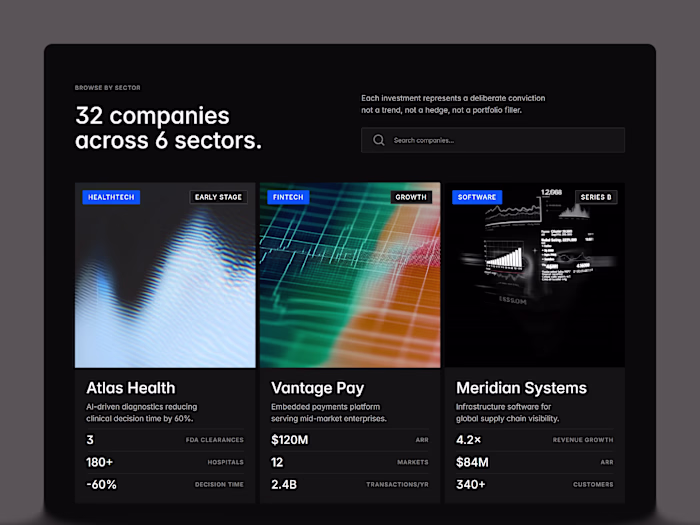
Task: Click the Meridian Systems ARR label
Action: pyautogui.click(x=607, y=462)
